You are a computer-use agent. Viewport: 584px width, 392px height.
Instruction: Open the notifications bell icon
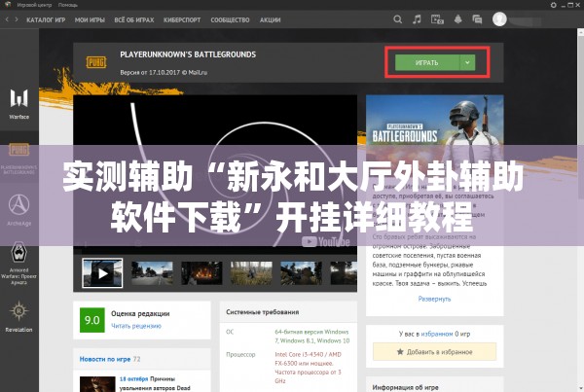(x=458, y=19)
